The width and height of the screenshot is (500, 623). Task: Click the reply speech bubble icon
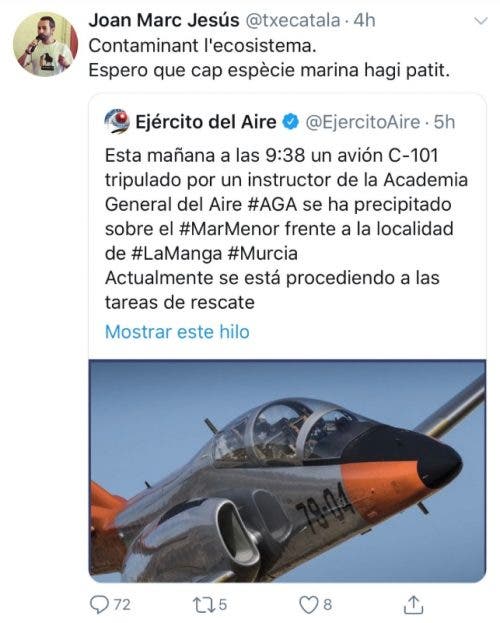pos(99,605)
